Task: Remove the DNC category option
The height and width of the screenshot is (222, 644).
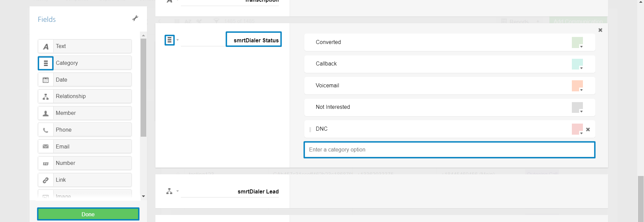Action: coord(588,130)
